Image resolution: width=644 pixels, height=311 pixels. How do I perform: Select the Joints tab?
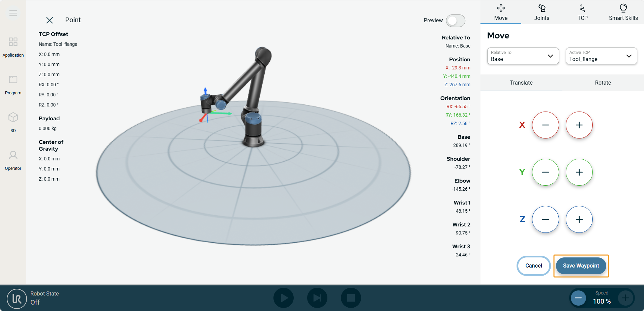(x=541, y=12)
